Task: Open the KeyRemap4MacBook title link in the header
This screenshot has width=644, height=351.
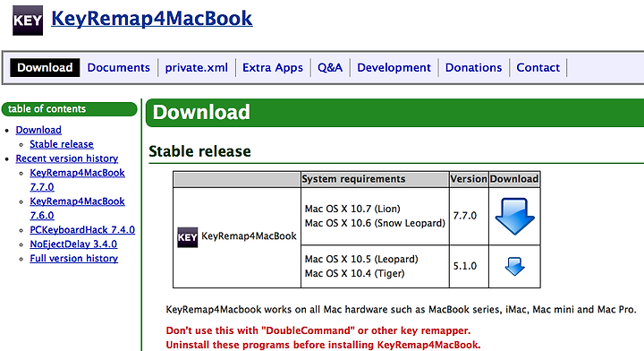Action: pyautogui.click(x=151, y=19)
